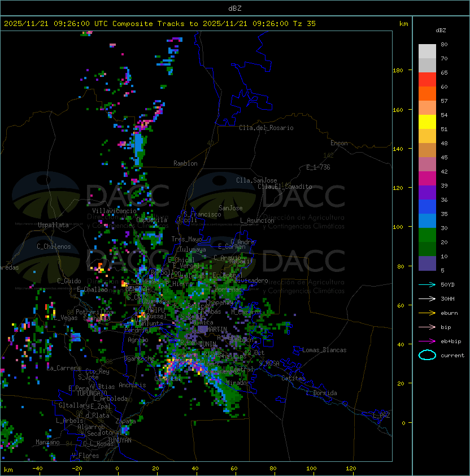Click the 'Uspallata' map label
This screenshot has width=470, height=476.
(x=53, y=225)
